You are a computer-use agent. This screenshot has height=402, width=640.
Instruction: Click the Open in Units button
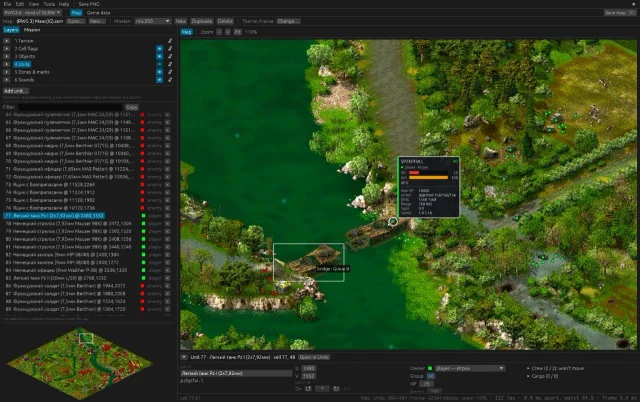(314, 357)
